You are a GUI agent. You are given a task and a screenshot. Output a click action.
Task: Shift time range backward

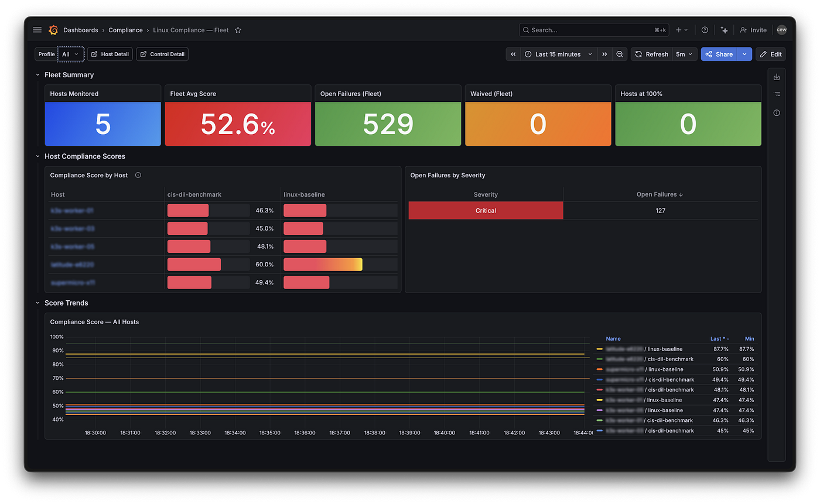[x=513, y=54]
